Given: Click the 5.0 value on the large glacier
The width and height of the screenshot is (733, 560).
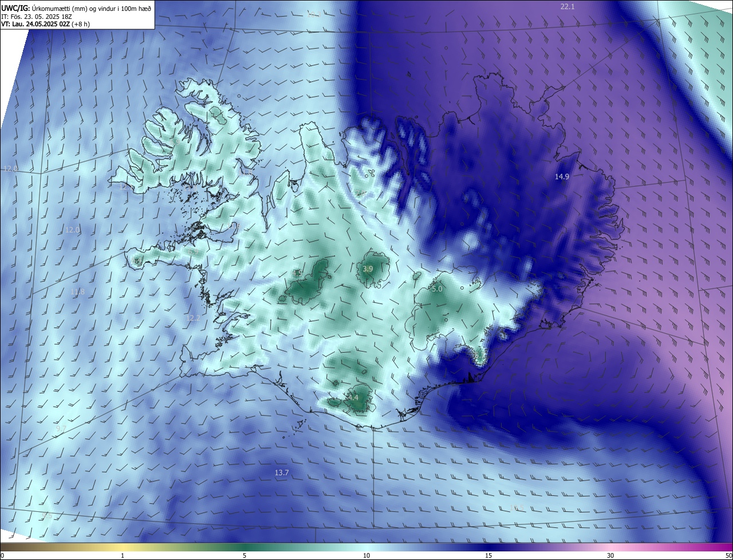Looking at the screenshot, I should point(437,290).
